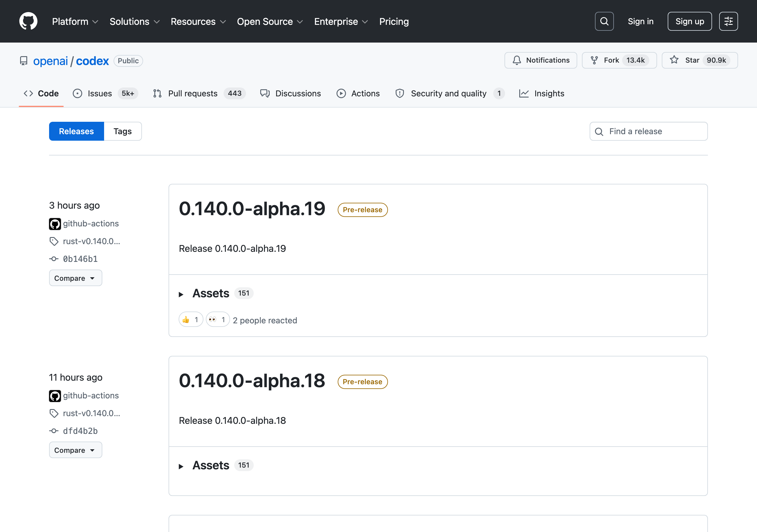Screen dimensions: 757x532
Task: Click commit icon next to dfd4b2b
Action: [x=54, y=431]
